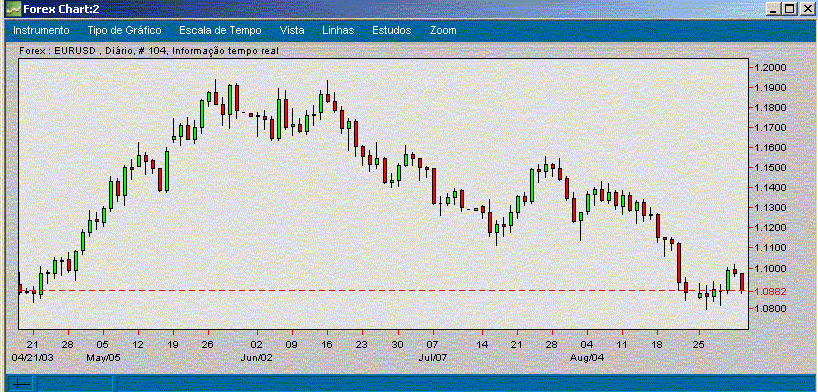Open the Vista menu
This screenshot has height=392, width=818.
(292, 30)
